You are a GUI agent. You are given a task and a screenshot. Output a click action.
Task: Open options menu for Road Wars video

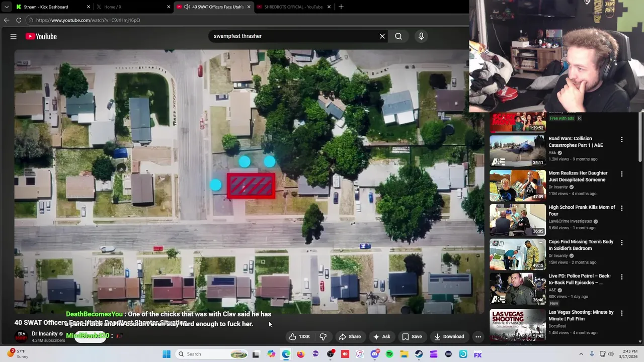pyautogui.click(x=621, y=139)
